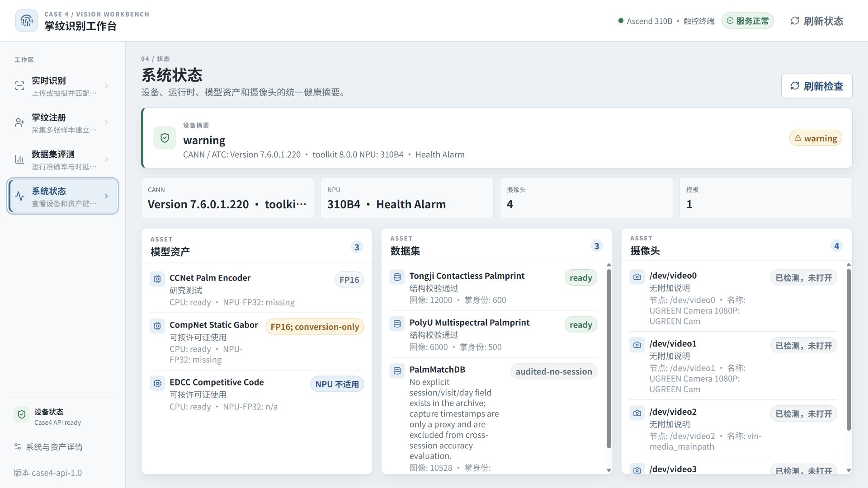Click the bar chart icon beside 数据集评测
This screenshot has height=488, width=868.
tap(19, 159)
